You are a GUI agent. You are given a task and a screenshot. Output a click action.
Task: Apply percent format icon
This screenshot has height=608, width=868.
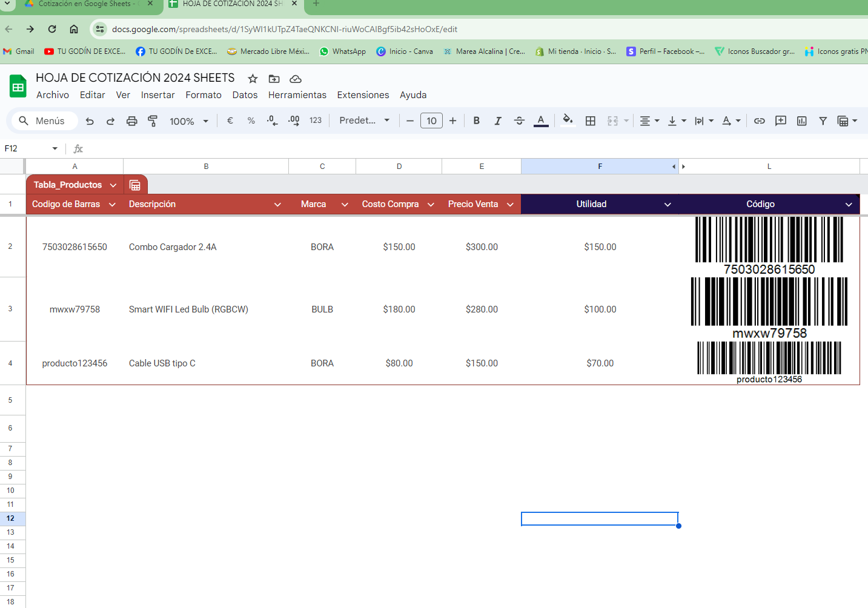tap(251, 121)
